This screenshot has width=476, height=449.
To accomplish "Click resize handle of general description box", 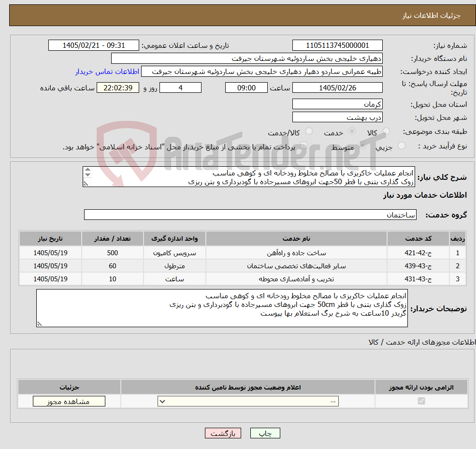I will pos(86,183).
